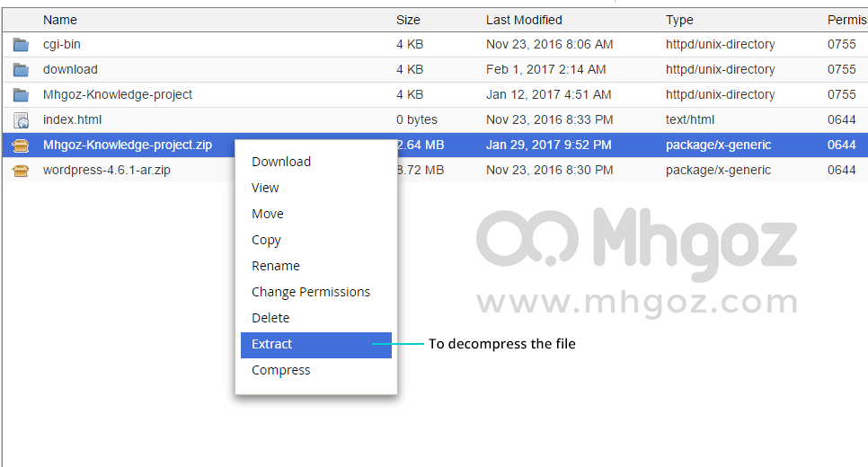Screen dimensions: 868x467
Task: Sort by the Size column header
Action: click(x=408, y=20)
